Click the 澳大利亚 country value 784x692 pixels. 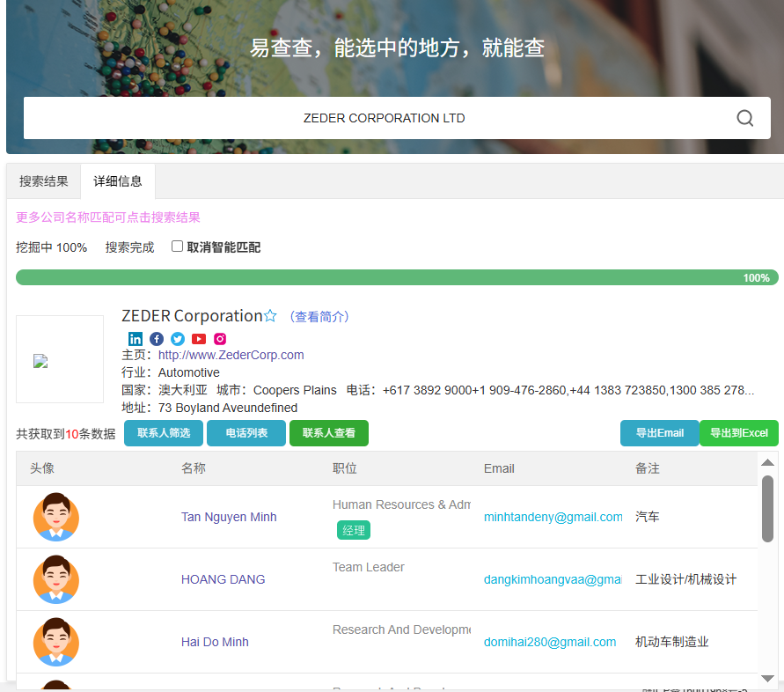(x=182, y=390)
